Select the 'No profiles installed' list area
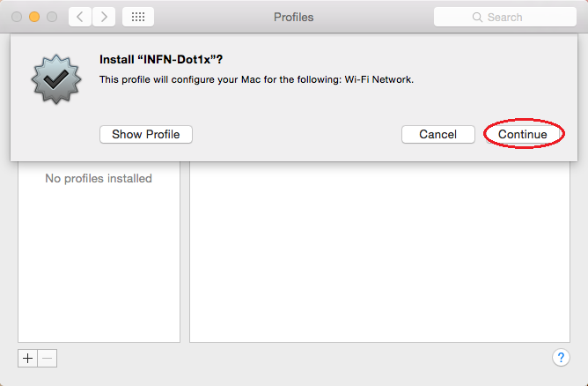 click(99, 251)
